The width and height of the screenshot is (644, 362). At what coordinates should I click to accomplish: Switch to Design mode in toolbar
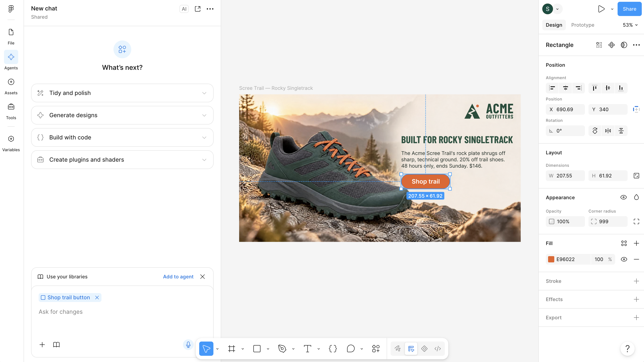(411, 348)
